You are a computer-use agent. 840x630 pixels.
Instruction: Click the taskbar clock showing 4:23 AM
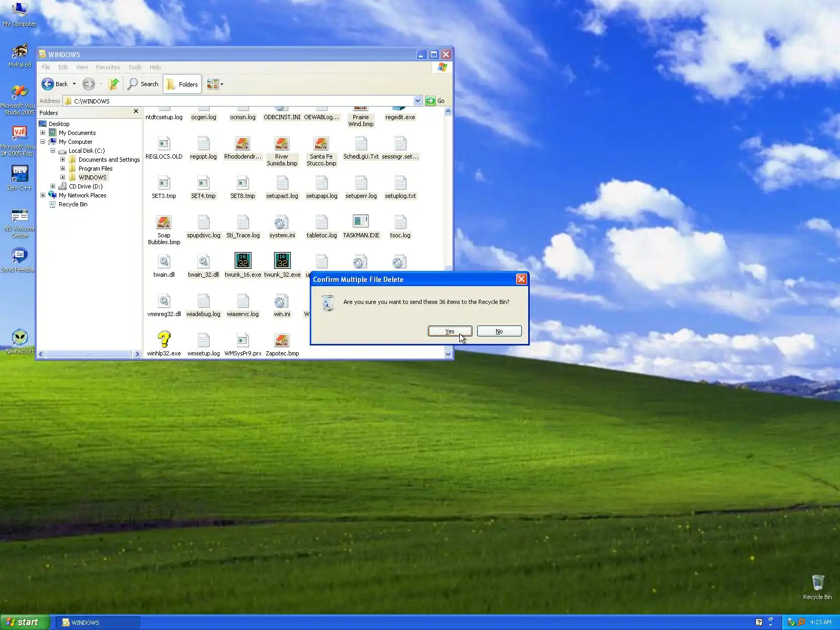[821, 622]
